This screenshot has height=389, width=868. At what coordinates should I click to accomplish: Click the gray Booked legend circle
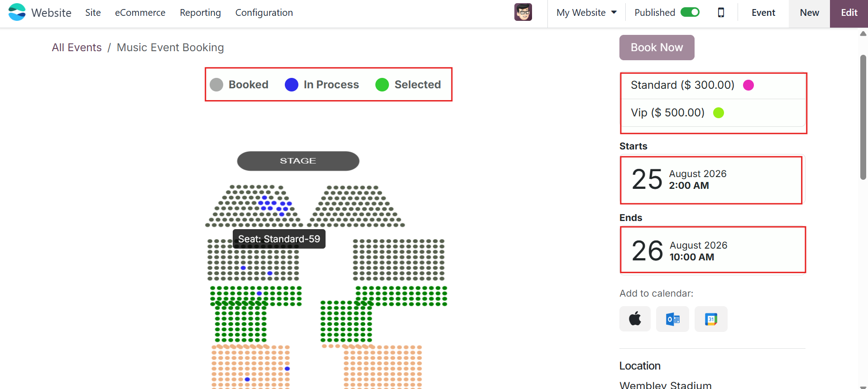tap(216, 85)
